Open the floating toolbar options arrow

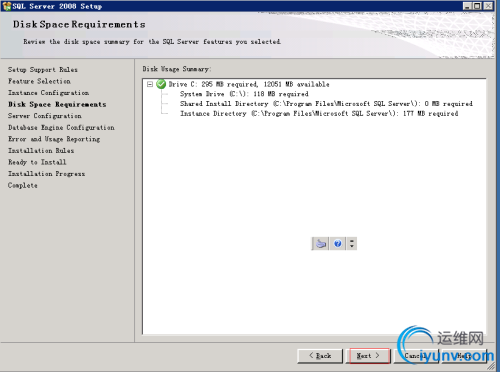tap(352, 244)
